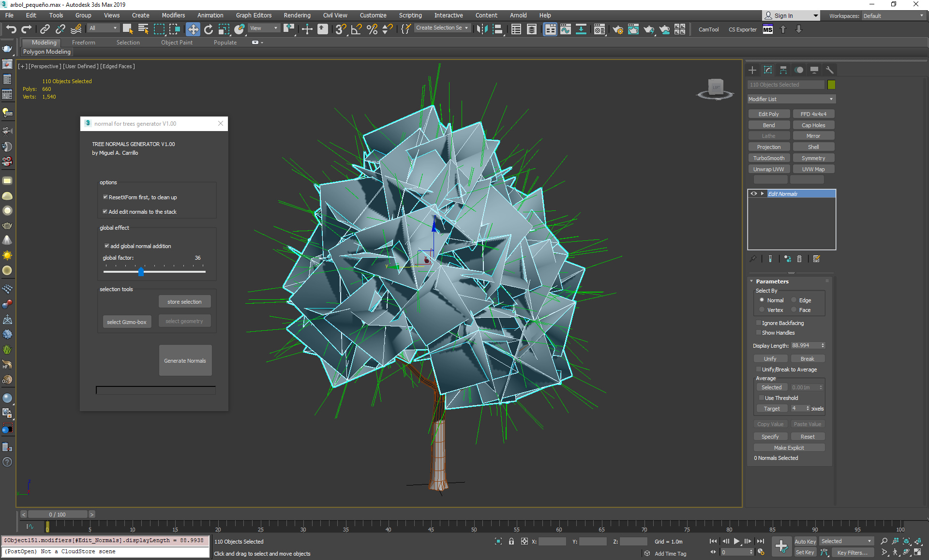The width and height of the screenshot is (929, 560).
Task: Open the Workspaces Default dropdown
Action: [894, 16]
